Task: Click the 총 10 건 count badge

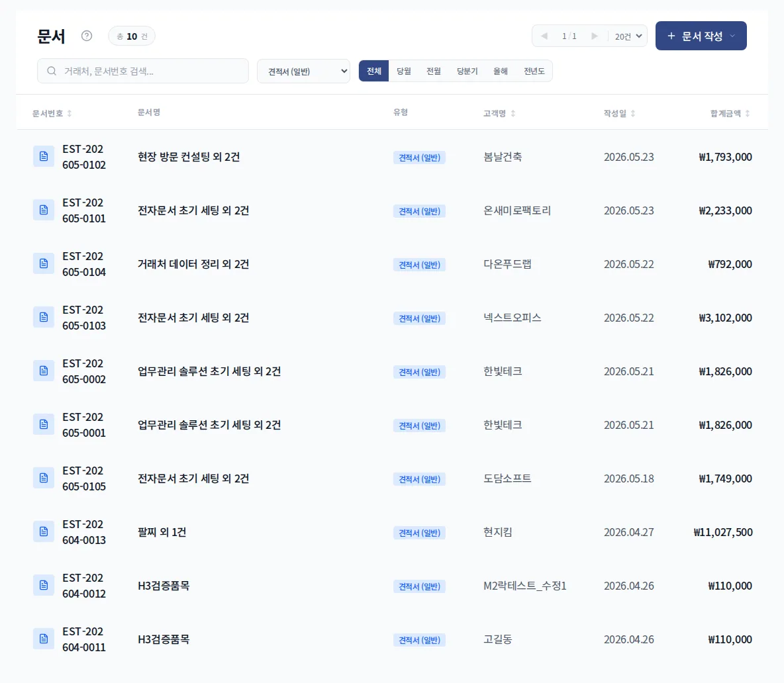Action: tap(132, 36)
